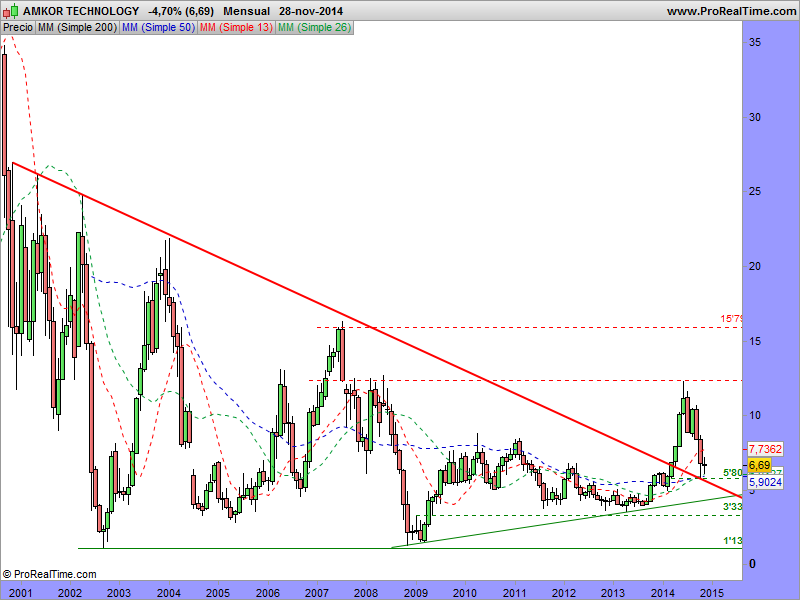Click the 2004 year on time axis
Screen dimensions: 800x600
pos(168,593)
